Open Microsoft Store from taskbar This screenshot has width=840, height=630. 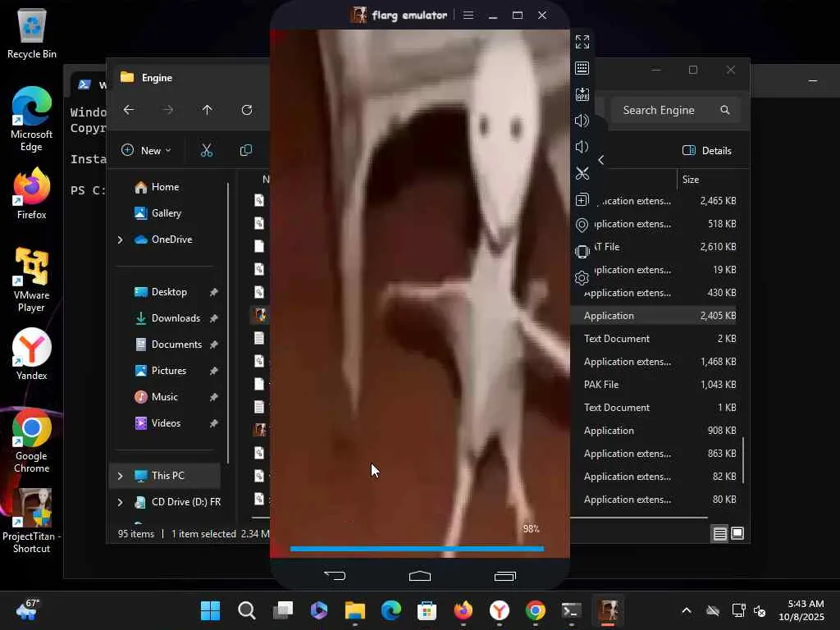click(x=427, y=610)
